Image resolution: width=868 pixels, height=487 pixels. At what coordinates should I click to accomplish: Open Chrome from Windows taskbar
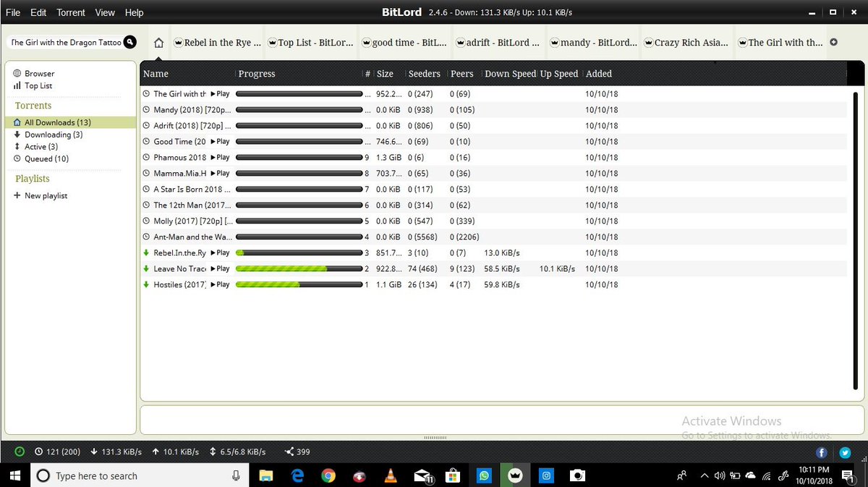click(328, 475)
